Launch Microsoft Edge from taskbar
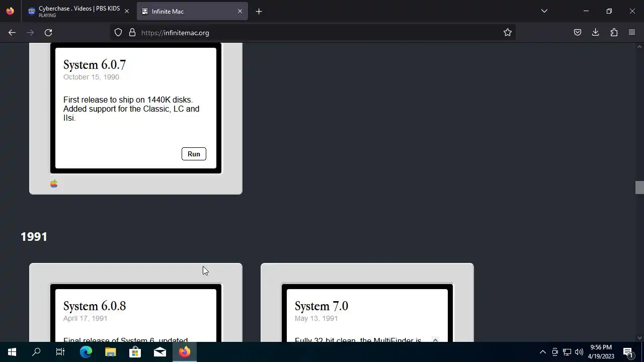644x362 pixels. tap(86, 352)
